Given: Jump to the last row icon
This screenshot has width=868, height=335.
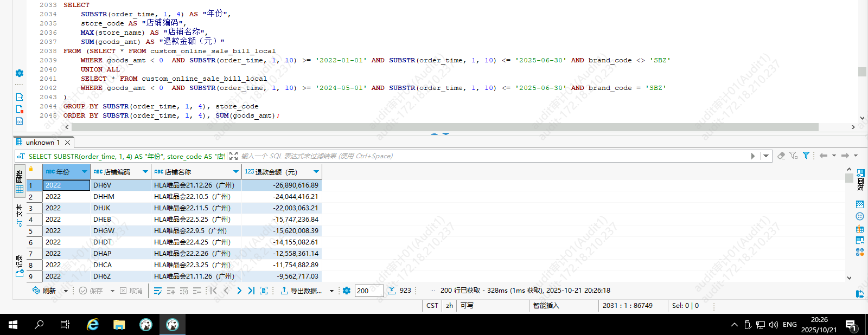Looking at the screenshot, I should coord(251,291).
